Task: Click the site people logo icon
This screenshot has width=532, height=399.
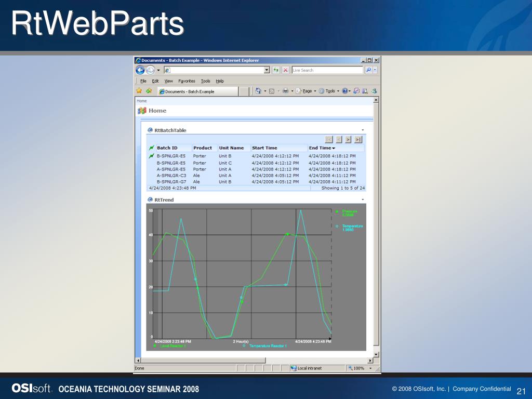Action: click(x=142, y=111)
